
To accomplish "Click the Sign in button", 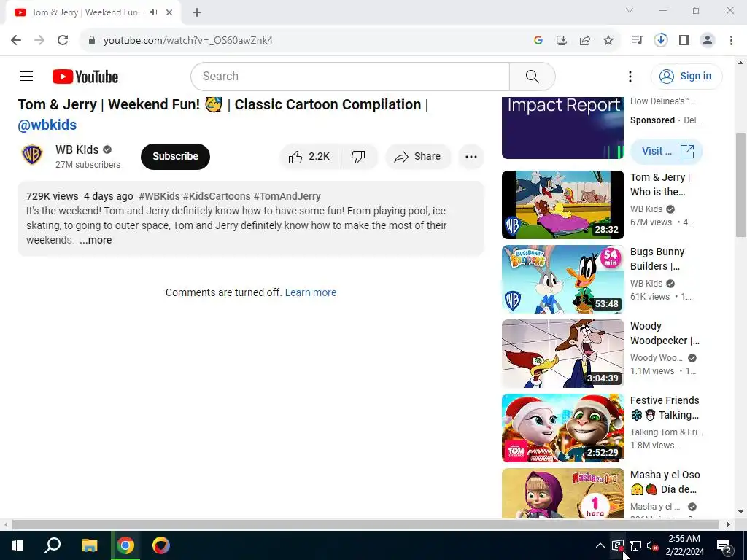I will tap(686, 76).
